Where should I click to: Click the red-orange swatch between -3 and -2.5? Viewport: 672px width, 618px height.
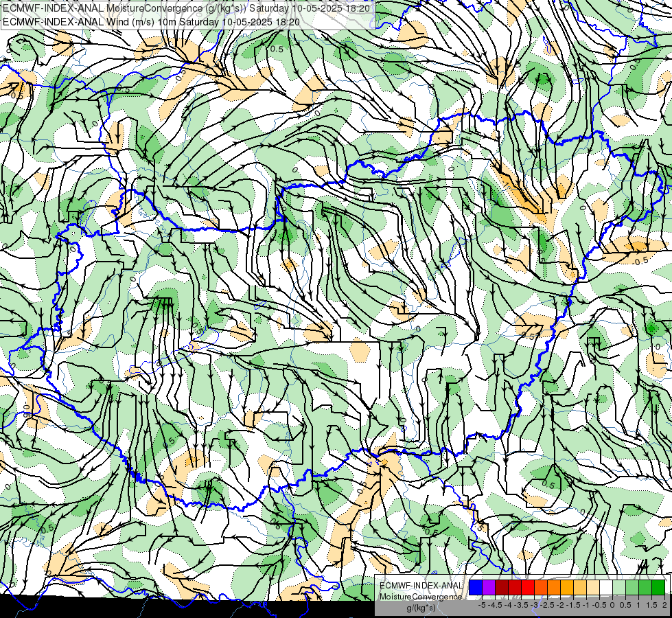click(x=541, y=587)
